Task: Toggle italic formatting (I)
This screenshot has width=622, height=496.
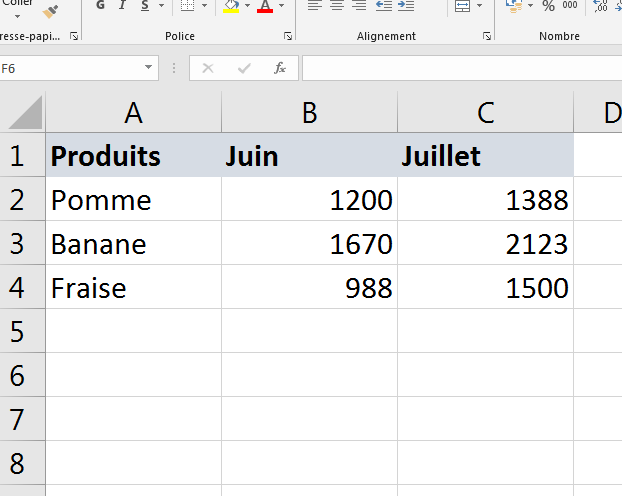Action: (123, 6)
